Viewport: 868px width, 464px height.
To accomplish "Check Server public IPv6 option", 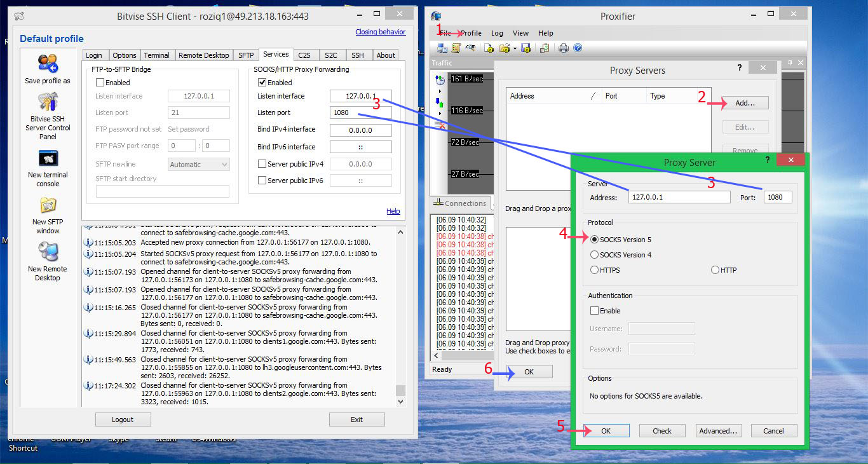I will tap(262, 181).
